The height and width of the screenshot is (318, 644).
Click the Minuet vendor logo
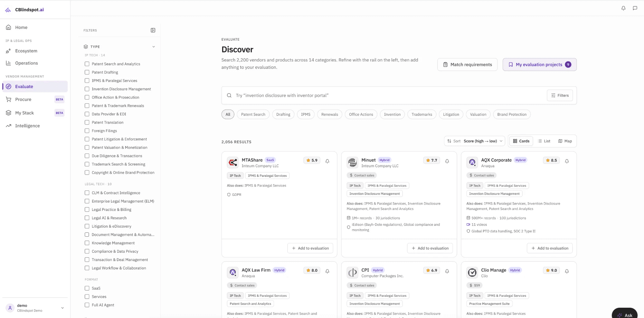point(352,163)
